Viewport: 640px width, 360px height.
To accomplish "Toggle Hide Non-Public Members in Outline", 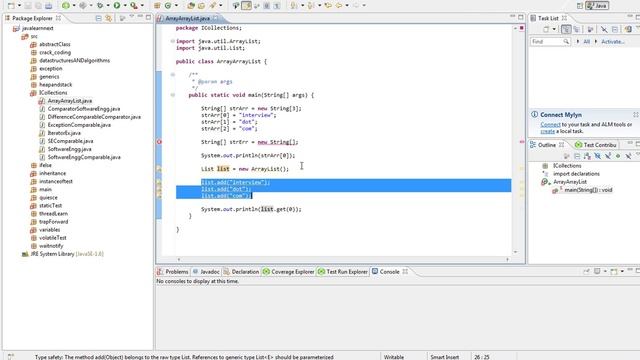I will coord(618,156).
